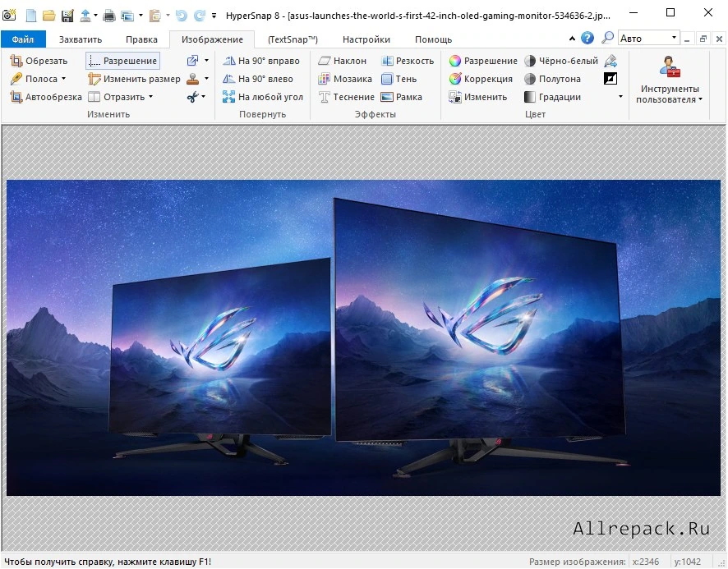Expand the Цвет group more-options arrow

(620, 97)
